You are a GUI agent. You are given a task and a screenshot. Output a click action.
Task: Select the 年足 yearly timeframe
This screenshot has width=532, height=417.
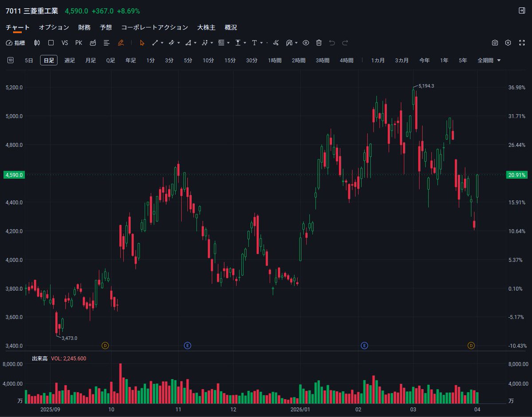[x=130, y=60]
